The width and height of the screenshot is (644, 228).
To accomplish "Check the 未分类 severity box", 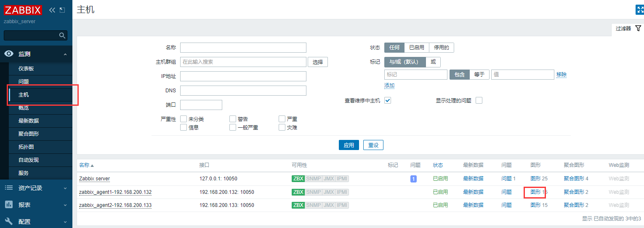I will pyautogui.click(x=184, y=119).
